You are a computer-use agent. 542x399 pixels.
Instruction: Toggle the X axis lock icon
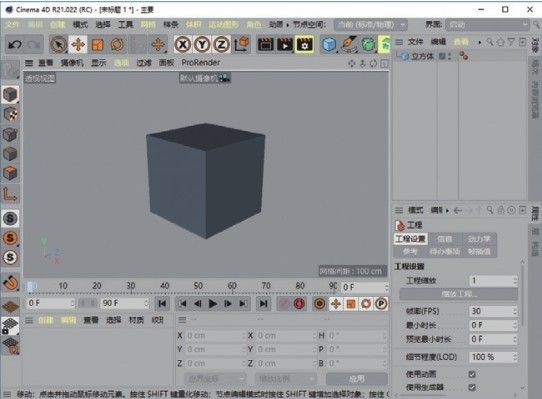(x=183, y=44)
